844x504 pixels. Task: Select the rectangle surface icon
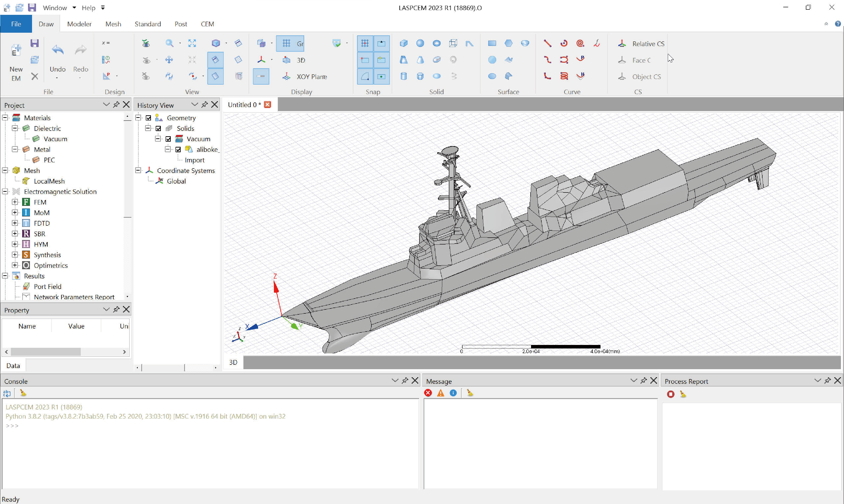[x=492, y=43]
